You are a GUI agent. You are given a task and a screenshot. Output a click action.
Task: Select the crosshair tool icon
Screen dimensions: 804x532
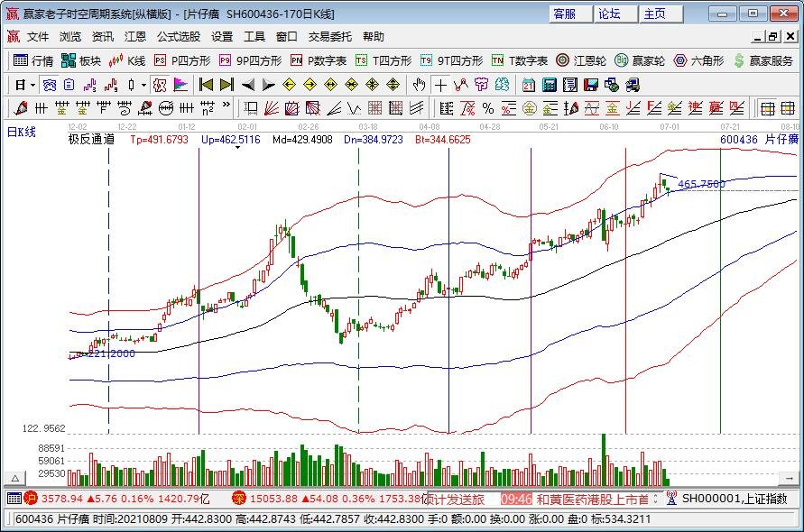click(x=439, y=84)
